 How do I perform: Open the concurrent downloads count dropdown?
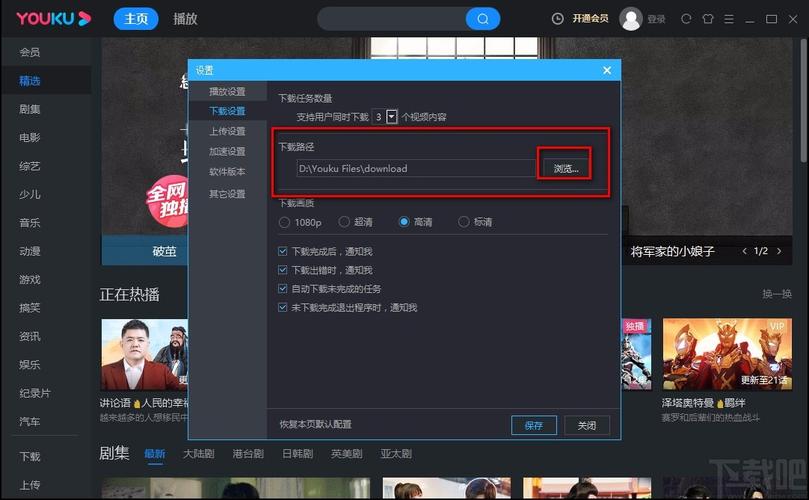tap(392, 117)
